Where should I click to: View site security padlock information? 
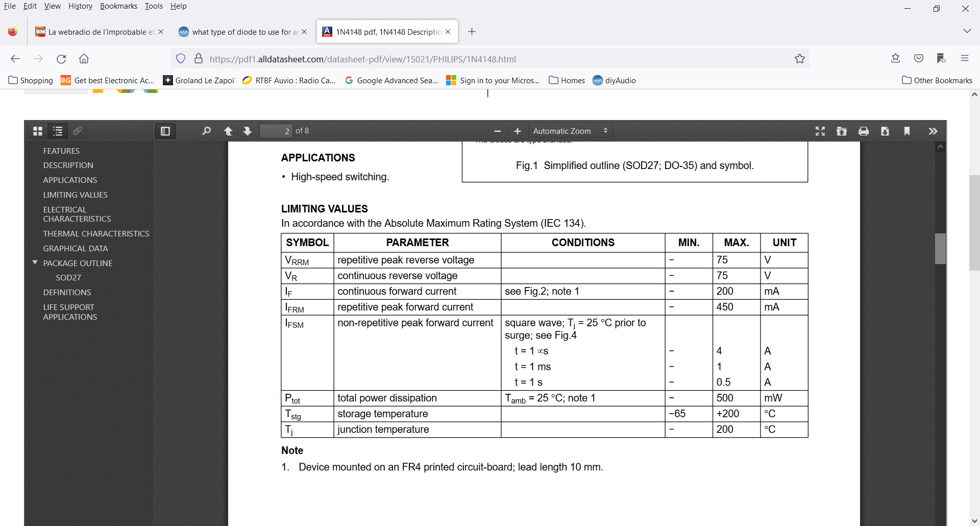(199, 59)
